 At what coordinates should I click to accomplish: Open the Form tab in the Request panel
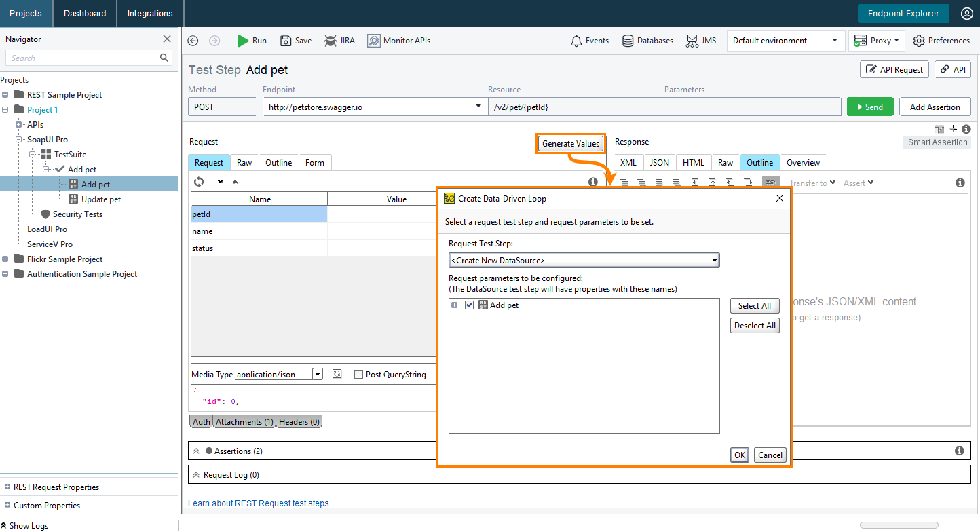[x=315, y=163]
